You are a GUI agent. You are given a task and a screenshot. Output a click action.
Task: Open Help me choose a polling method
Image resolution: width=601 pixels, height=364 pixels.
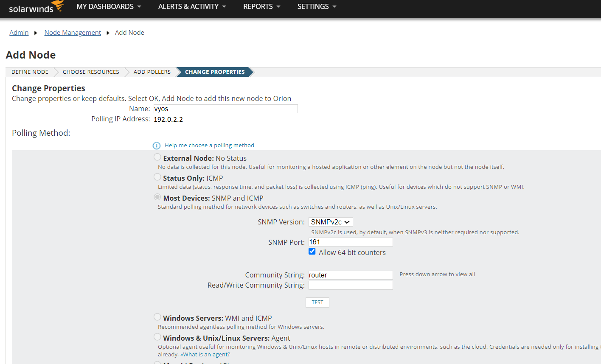tap(209, 146)
